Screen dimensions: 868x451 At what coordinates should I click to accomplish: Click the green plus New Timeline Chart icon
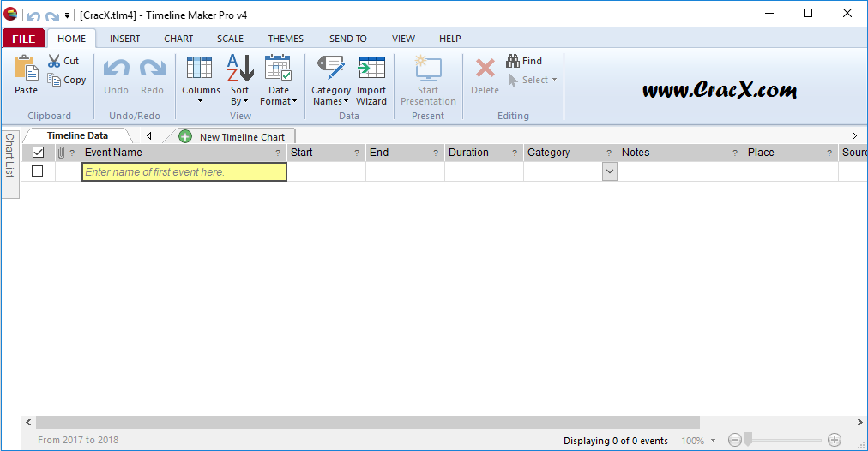coord(185,136)
